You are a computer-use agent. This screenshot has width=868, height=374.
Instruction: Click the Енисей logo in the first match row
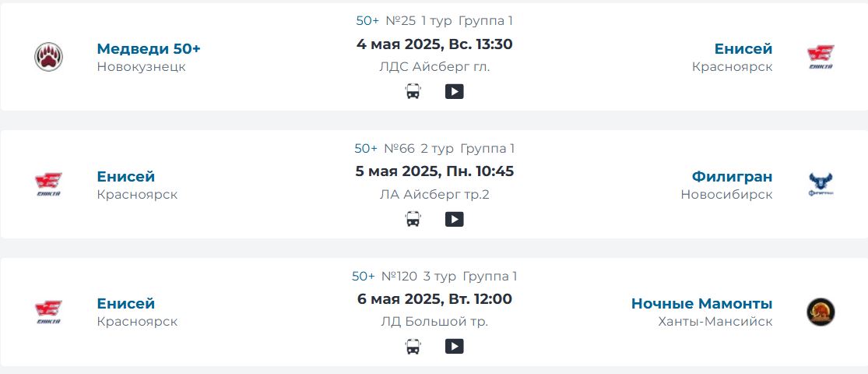[821, 57]
